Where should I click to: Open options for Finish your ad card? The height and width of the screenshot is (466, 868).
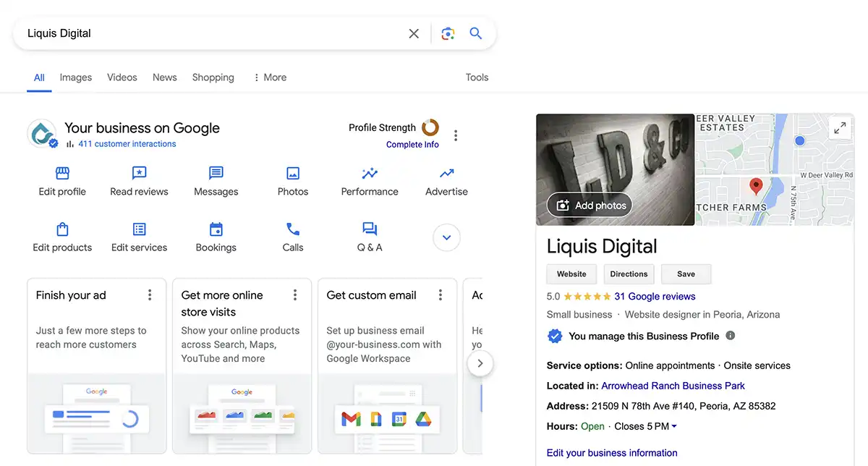tap(150, 295)
